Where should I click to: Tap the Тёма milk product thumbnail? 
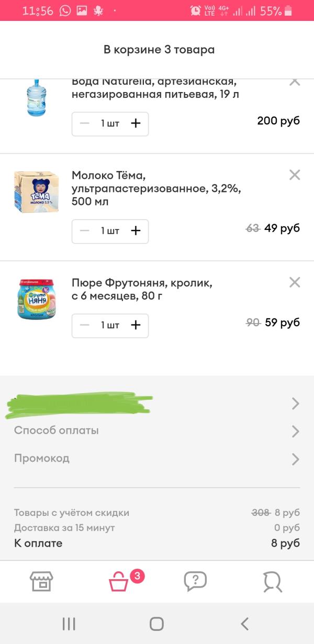click(x=36, y=191)
